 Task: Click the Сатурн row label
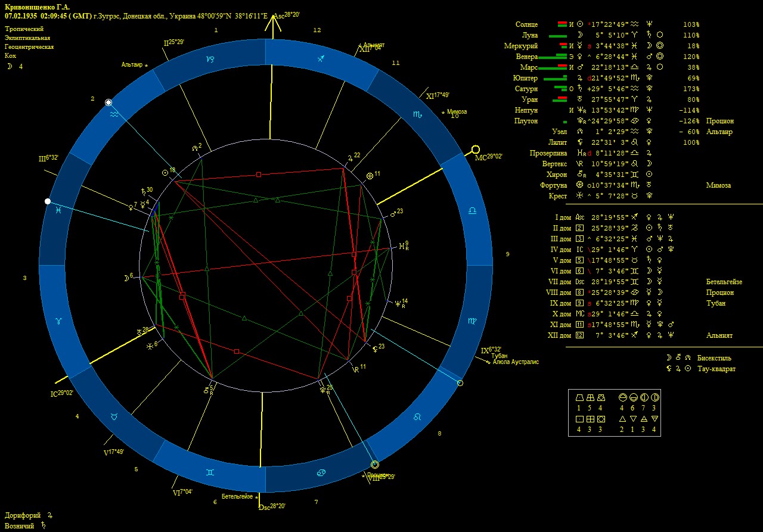[x=526, y=89]
